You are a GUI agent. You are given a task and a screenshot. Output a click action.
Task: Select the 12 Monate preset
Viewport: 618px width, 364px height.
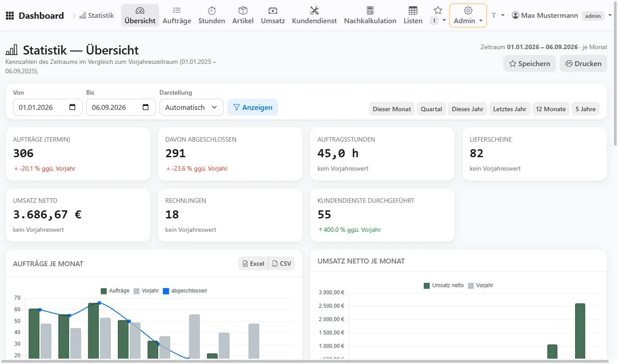coord(551,109)
